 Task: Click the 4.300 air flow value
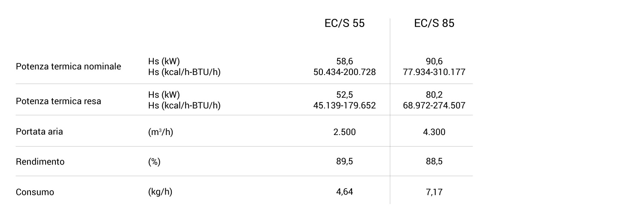(x=434, y=132)
